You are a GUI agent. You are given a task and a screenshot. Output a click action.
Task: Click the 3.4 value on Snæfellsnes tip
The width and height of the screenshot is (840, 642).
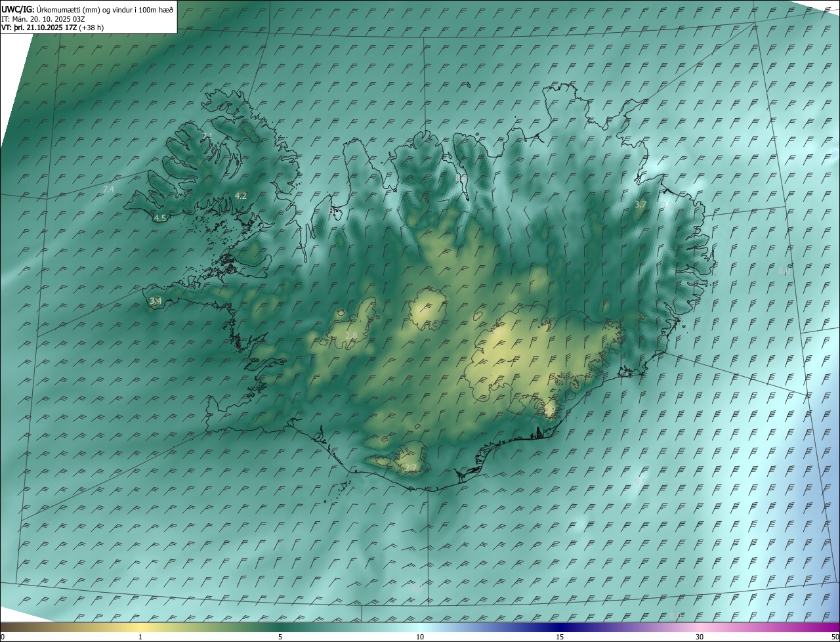click(156, 301)
